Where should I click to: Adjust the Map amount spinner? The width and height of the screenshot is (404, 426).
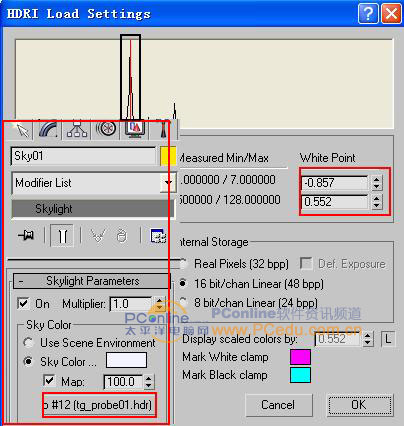point(149,381)
